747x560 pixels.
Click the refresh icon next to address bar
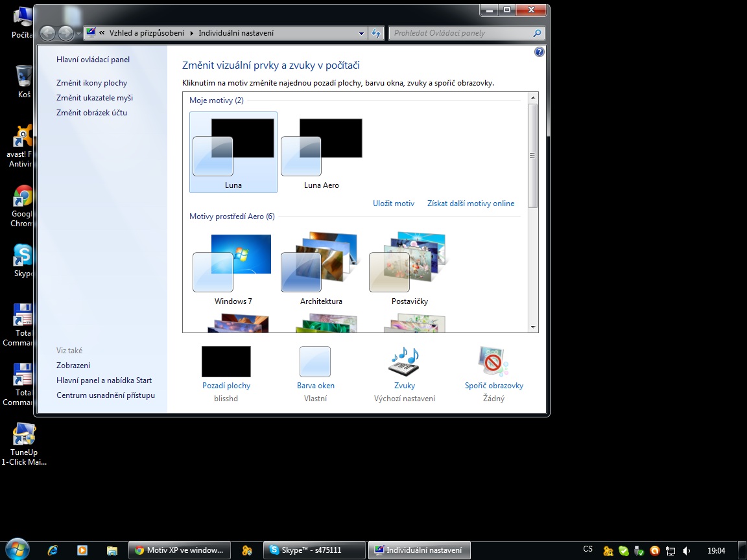point(376,33)
